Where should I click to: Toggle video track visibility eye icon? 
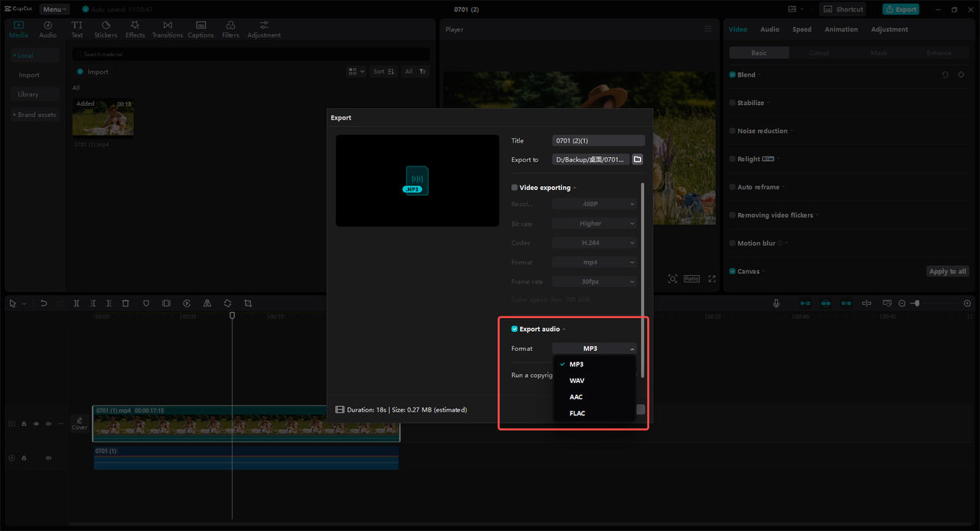tap(36, 424)
